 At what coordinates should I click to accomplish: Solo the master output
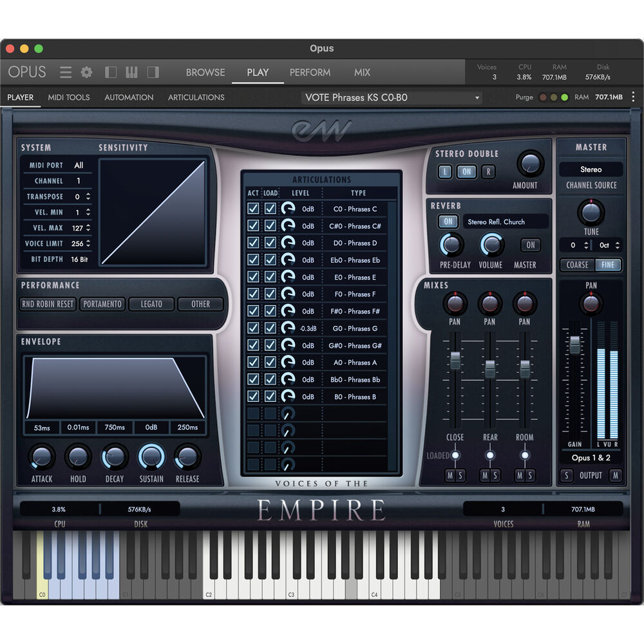[566, 475]
